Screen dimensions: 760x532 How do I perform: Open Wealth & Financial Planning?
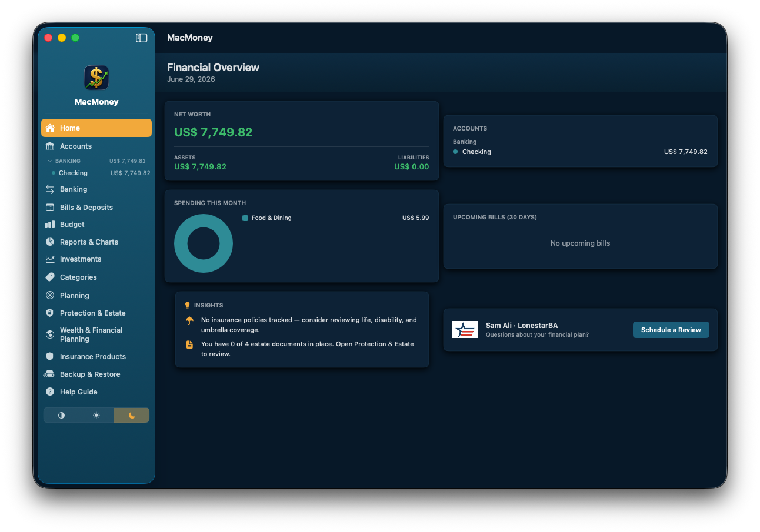click(x=96, y=334)
